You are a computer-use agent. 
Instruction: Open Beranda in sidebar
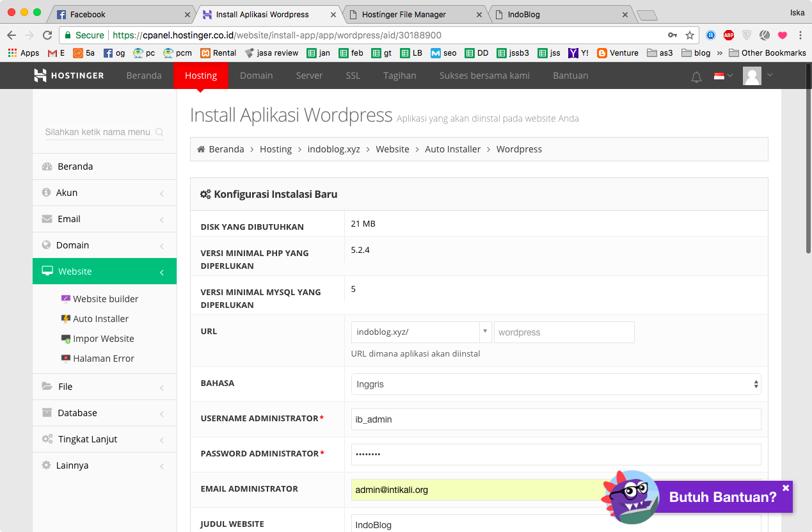tap(104, 166)
